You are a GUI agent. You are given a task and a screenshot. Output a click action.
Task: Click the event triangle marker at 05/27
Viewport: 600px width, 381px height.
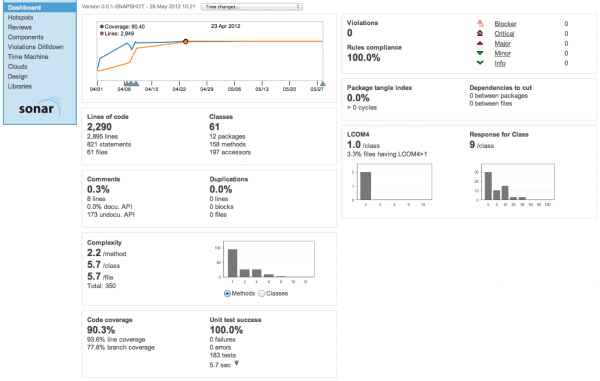click(323, 84)
